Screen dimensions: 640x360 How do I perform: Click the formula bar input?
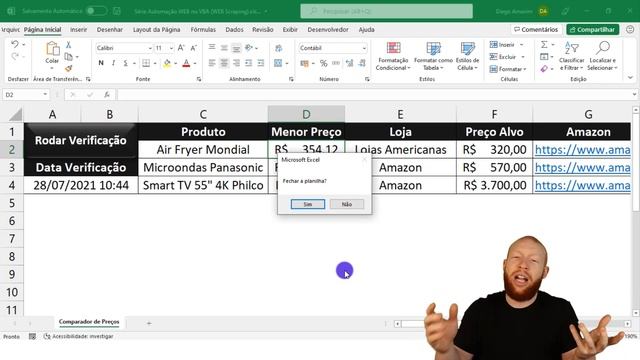pos(376,95)
